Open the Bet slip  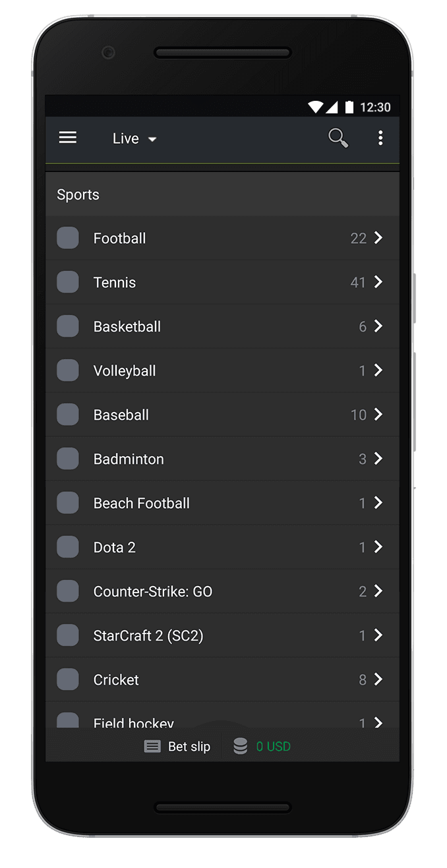click(x=189, y=747)
